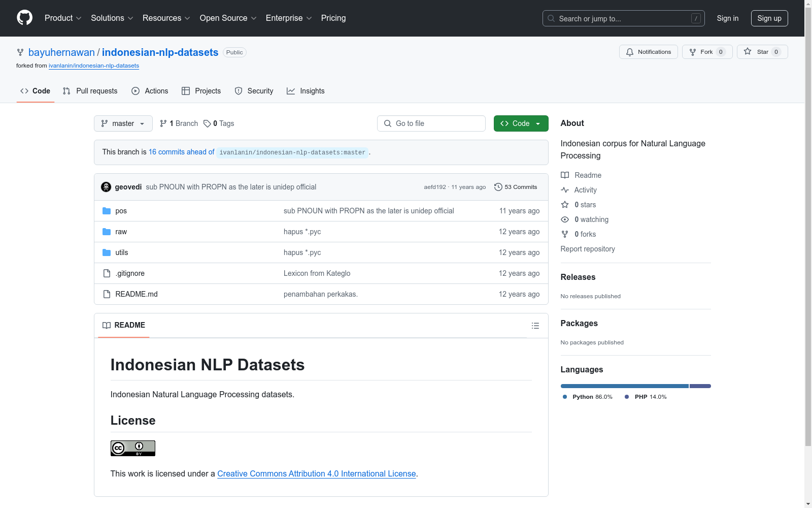Open the Pricing page
Image resolution: width=812 pixels, height=508 pixels.
click(x=333, y=18)
